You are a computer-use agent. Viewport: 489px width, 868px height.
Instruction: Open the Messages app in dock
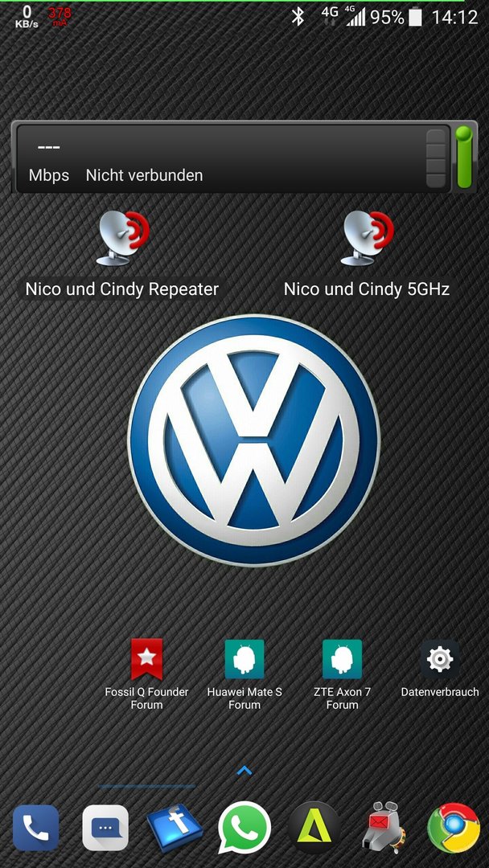pyautogui.click(x=105, y=828)
